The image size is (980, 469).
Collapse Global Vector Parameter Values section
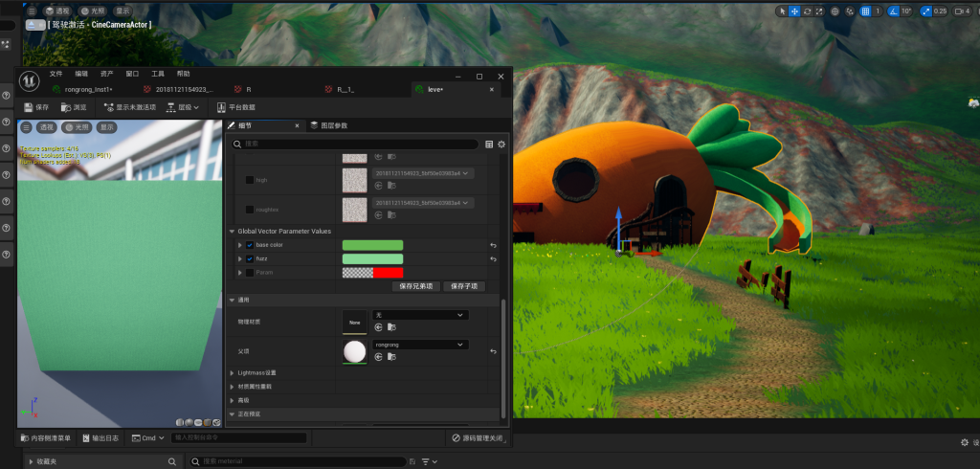tap(232, 232)
